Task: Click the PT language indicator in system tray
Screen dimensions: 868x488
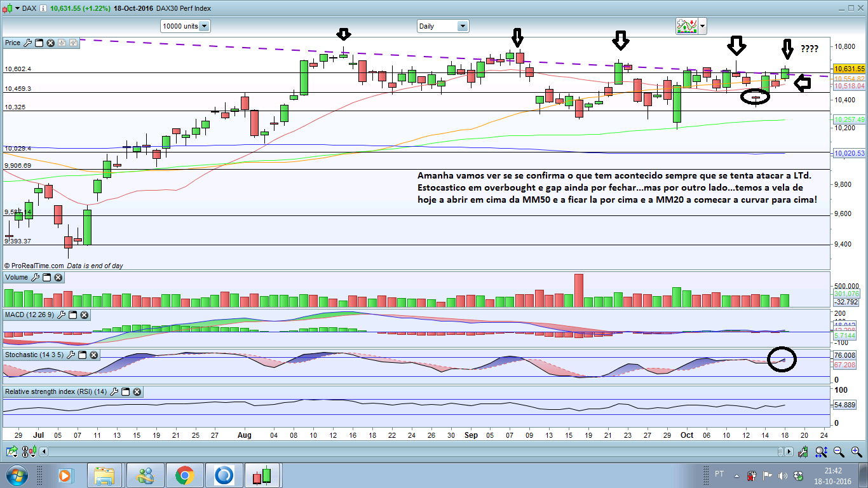Action: tap(719, 474)
